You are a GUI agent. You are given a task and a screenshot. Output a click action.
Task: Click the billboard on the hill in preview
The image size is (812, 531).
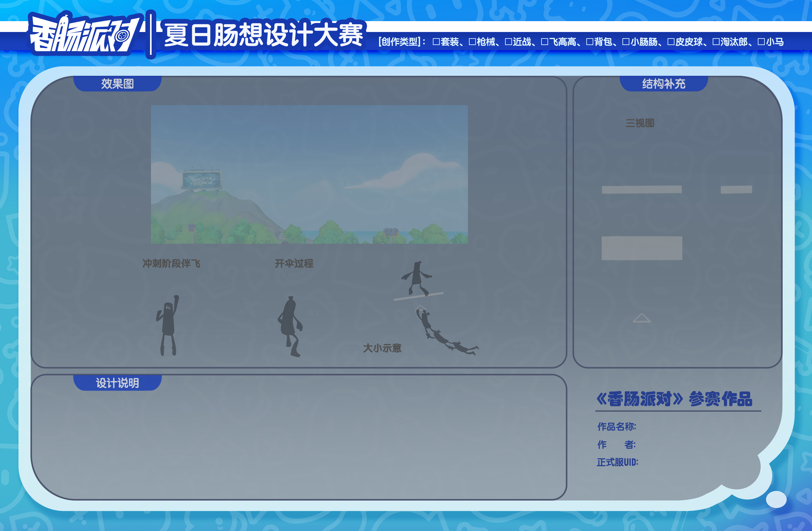tap(202, 180)
